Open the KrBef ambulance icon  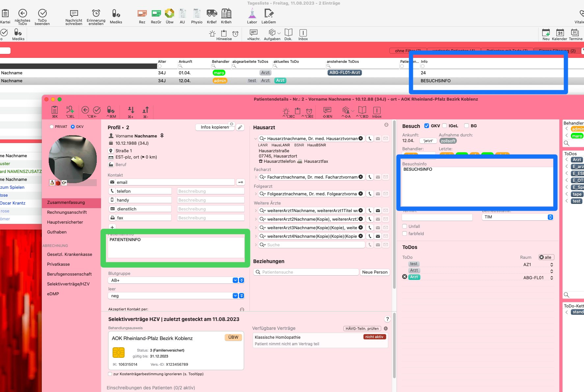pos(212,13)
